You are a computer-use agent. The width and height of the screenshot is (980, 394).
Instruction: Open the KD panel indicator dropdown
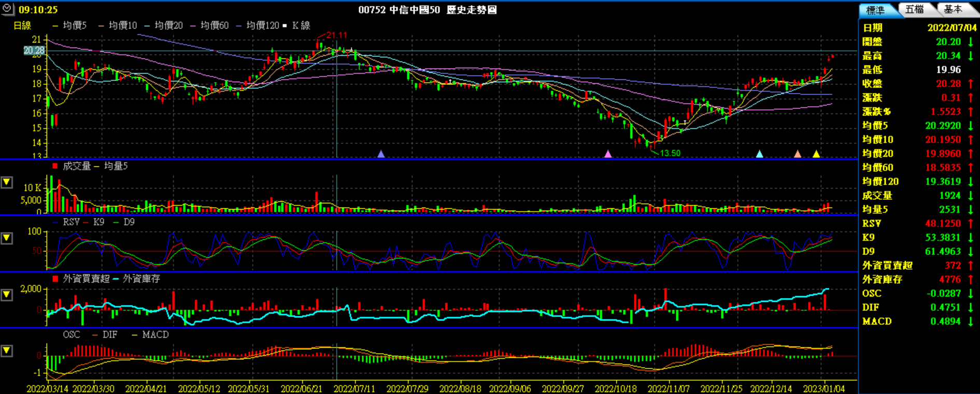pyautogui.click(x=7, y=238)
